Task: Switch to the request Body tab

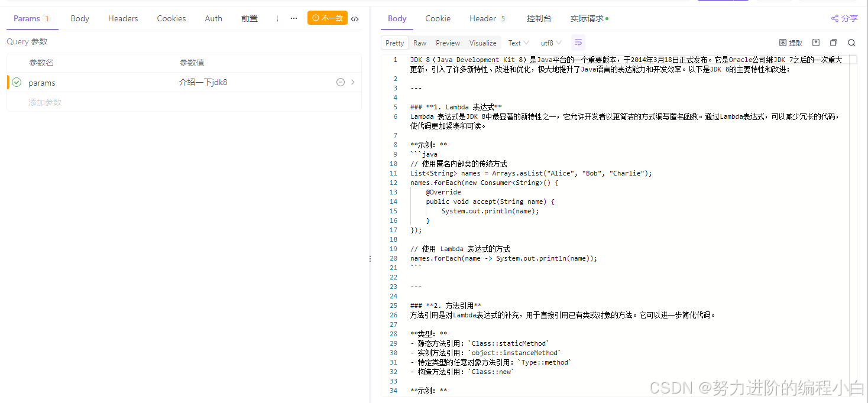Action: click(x=80, y=18)
